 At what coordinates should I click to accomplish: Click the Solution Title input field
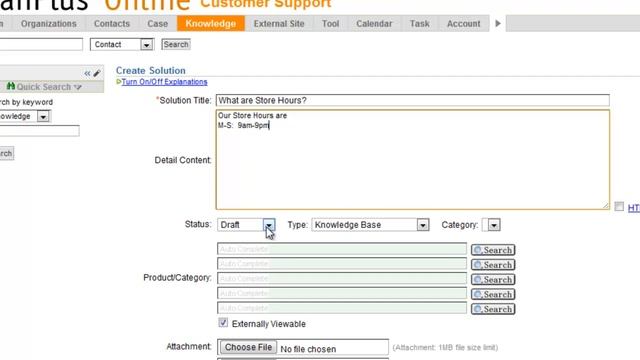pos(413,100)
